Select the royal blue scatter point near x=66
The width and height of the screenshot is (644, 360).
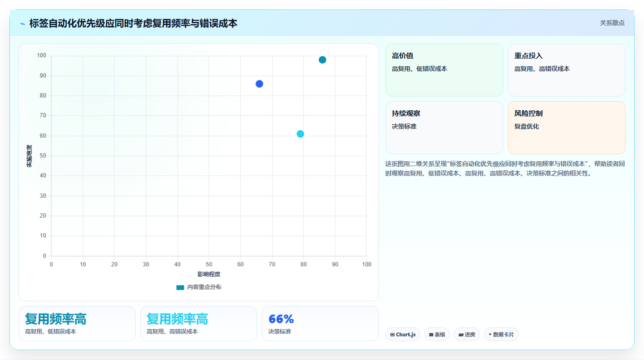point(259,84)
